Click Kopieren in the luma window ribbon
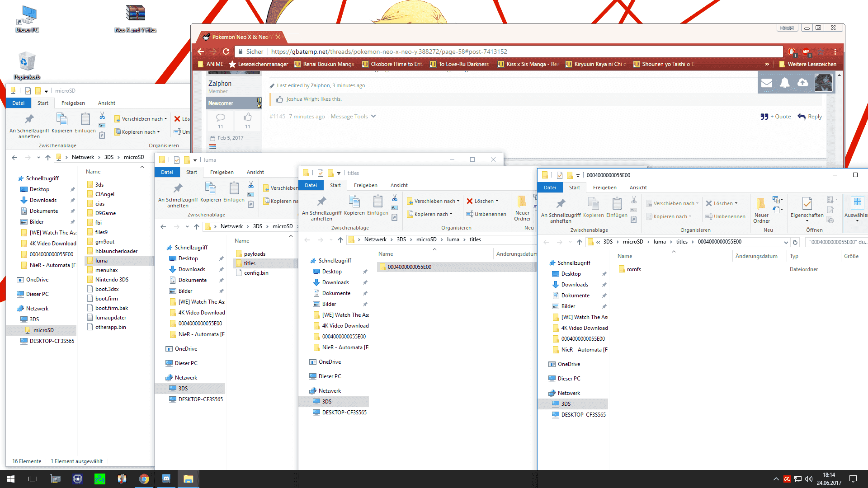Viewport: 868px width, 488px height. click(x=211, y=192)
